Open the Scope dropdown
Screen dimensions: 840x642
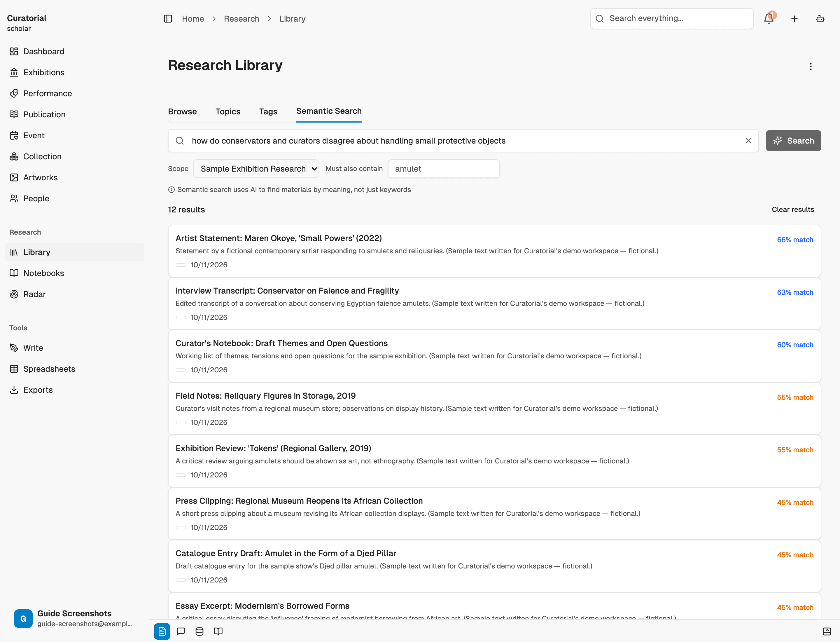[256, 169]
